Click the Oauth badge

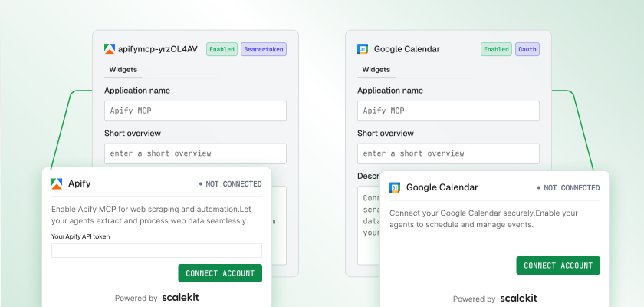[527, 49]
